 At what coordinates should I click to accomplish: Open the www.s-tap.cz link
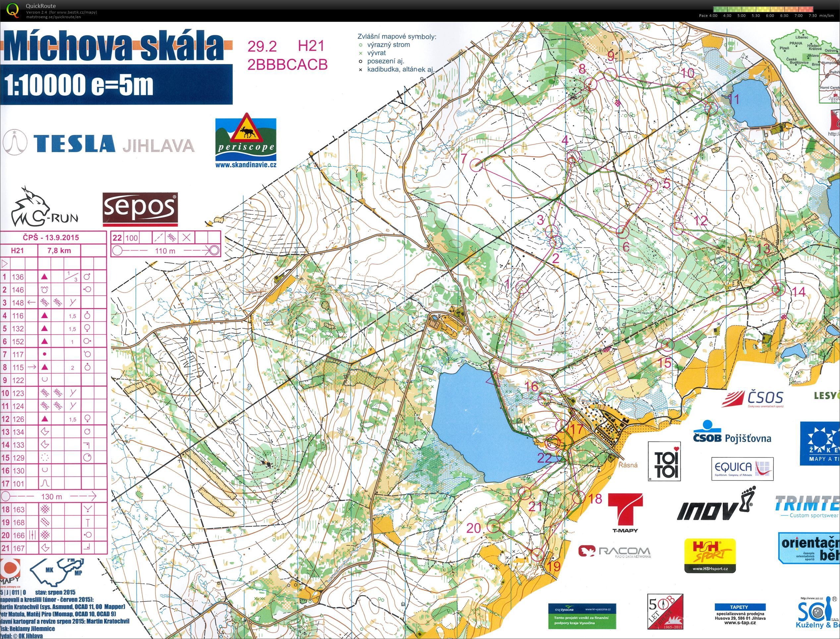tap(740, 623)
